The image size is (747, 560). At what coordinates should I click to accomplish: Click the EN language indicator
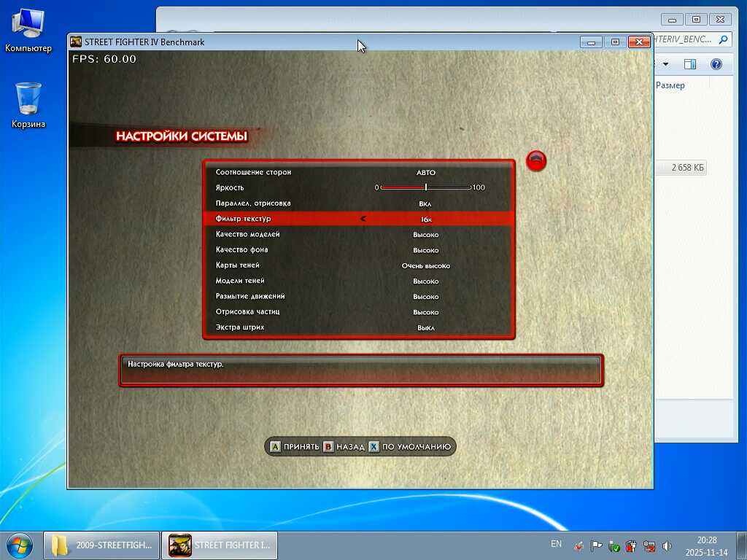coord(556,544)
